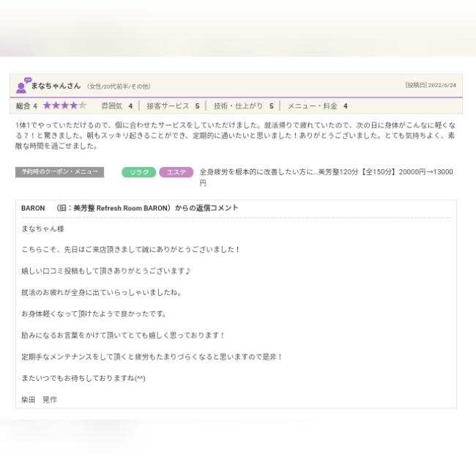This screenshot has width=476, height=476.
Task: Select the 接客サービス 5 rating item
Action: pyautogui.click(x=172, y=105)
